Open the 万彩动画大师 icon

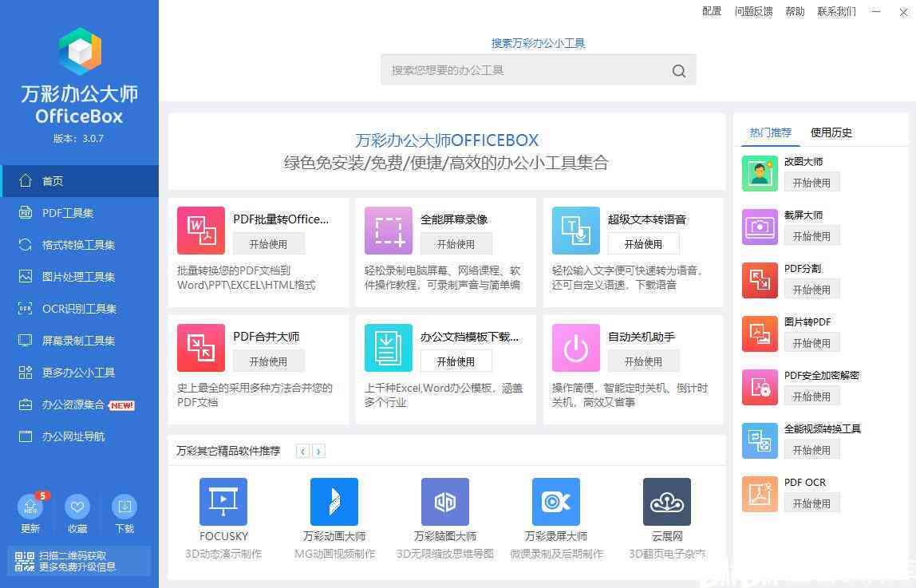[334, 502]
